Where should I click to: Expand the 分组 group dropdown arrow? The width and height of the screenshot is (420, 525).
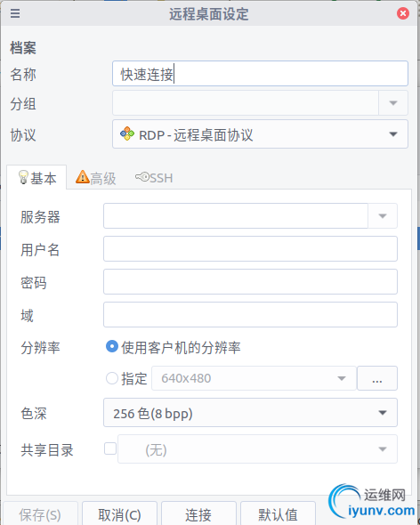[393, 103]
